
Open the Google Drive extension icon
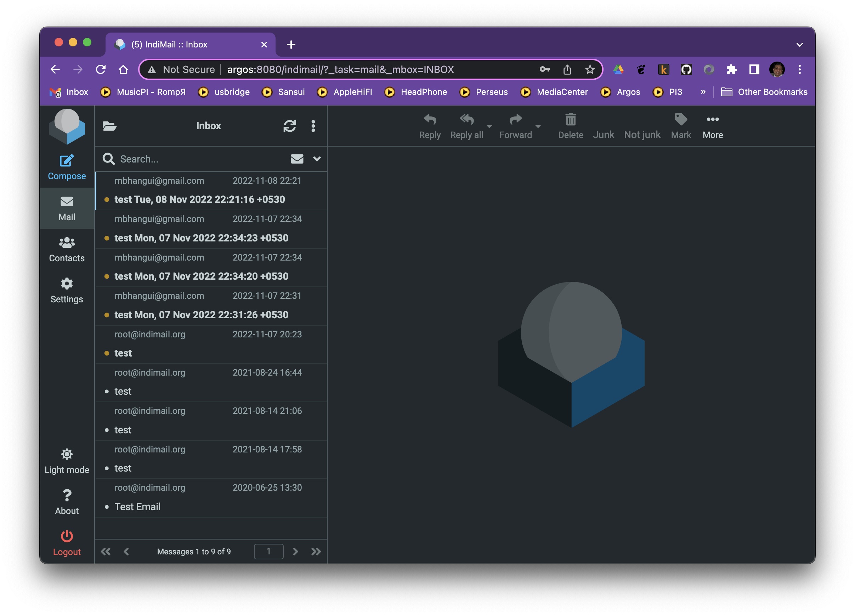(x=618, y=69)
